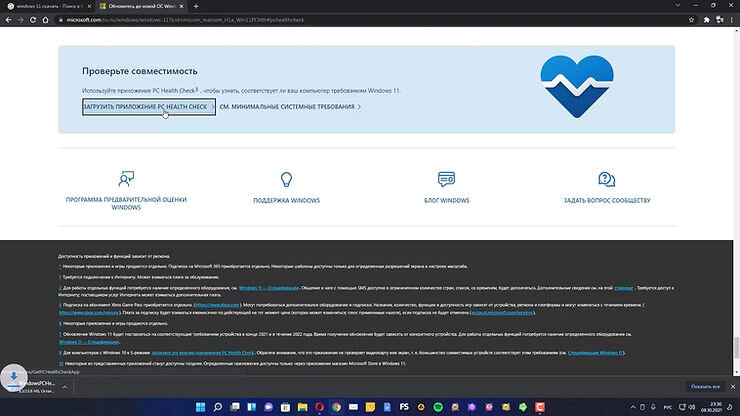
Task: Open the red Camtasia taskbar icon
Action: point(540,407)
